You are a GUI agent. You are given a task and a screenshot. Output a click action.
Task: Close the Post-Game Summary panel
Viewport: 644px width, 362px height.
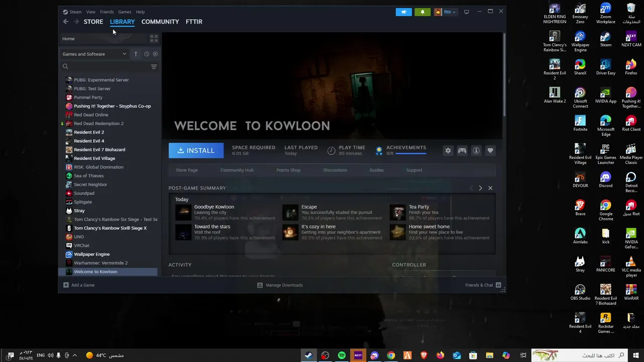point(490,188)
